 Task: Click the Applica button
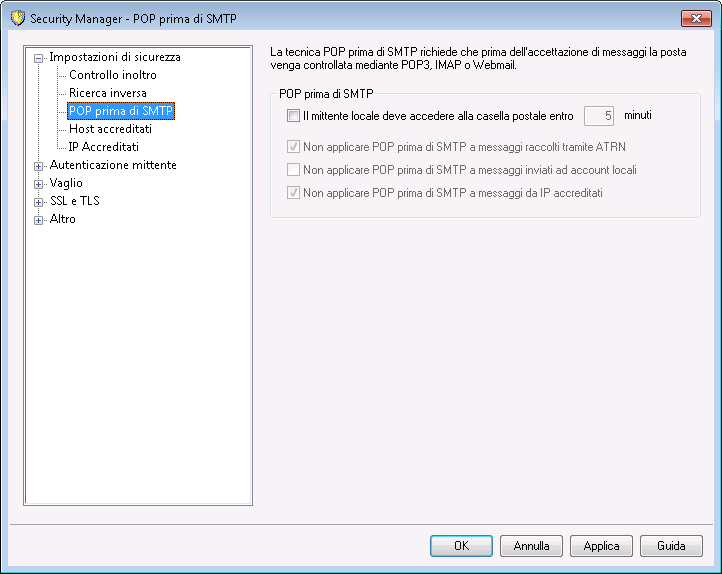click(601, 546)
